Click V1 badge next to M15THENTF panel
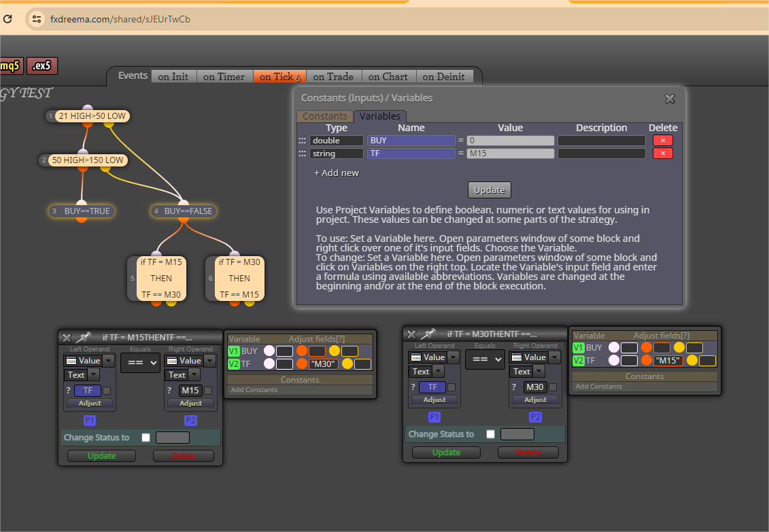The image size is (769, 532). [233, 351]
